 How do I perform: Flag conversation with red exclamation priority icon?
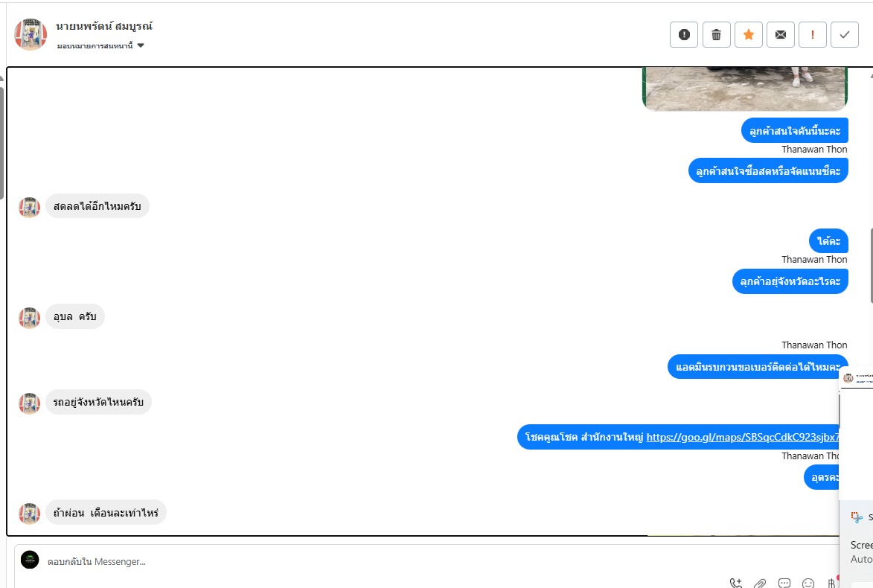pos(812,34)
